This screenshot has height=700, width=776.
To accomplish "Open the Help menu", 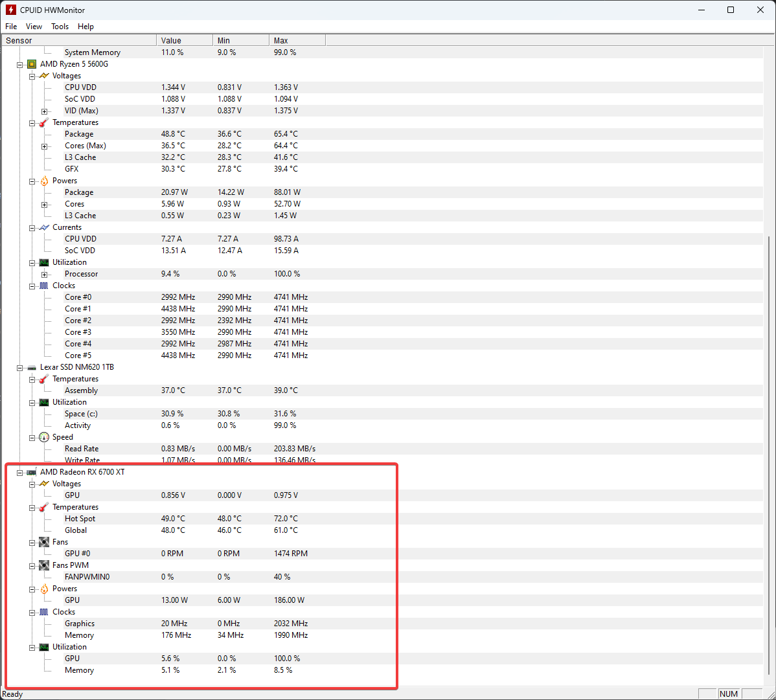I will [x=86, y=26].
